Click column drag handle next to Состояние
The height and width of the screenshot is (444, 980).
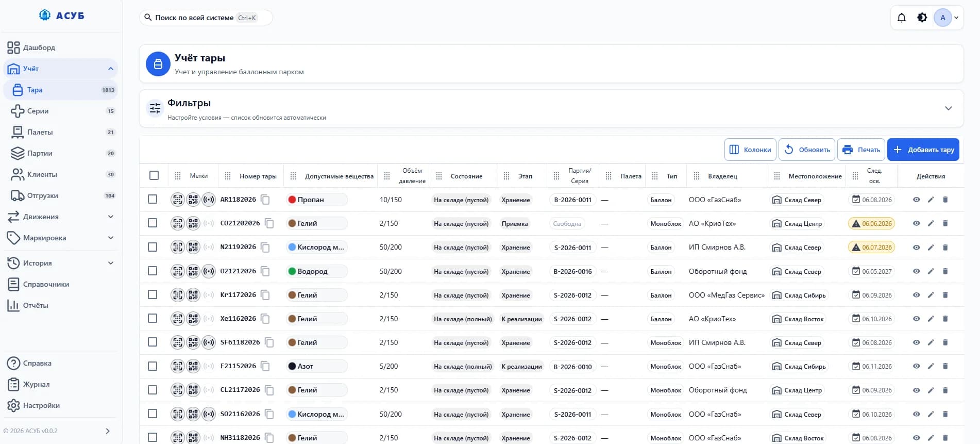tap(439, 176)
